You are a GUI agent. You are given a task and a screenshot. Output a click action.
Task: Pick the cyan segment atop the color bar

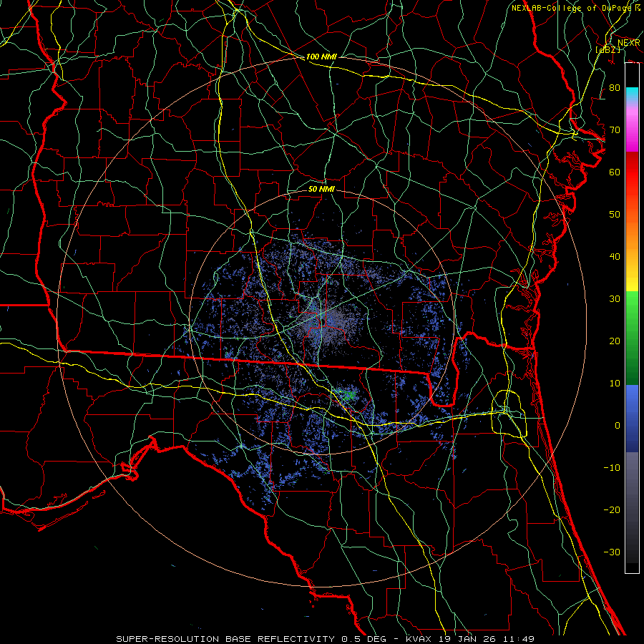[632, 94]
